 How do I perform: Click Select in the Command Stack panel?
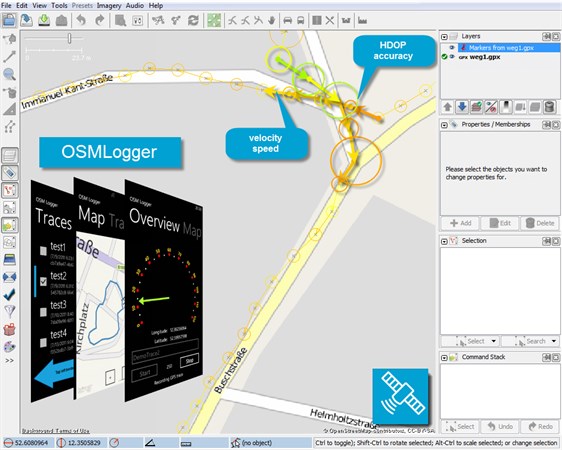pyautogui.click(x=460, y=426)
